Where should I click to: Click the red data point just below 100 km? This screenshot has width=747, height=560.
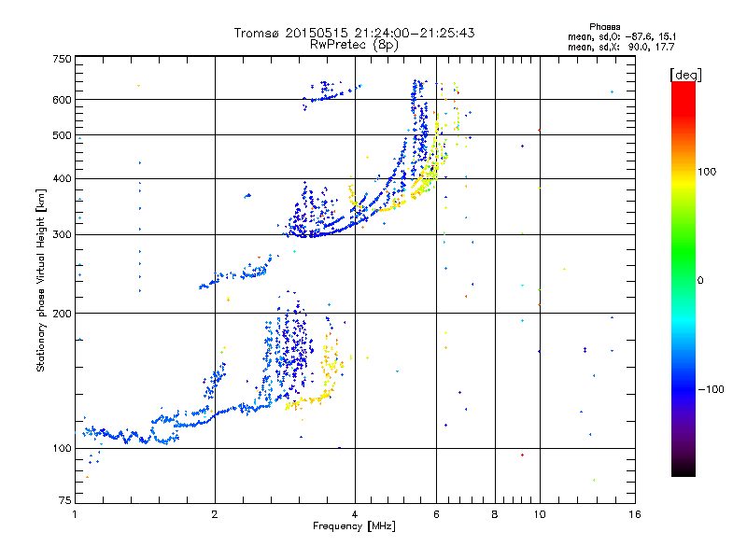point(523,455)
